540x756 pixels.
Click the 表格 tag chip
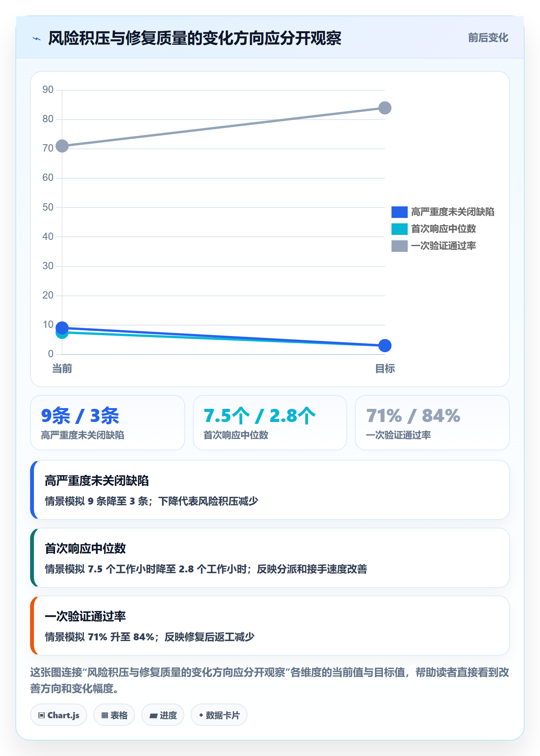click(x=114, y=715)
